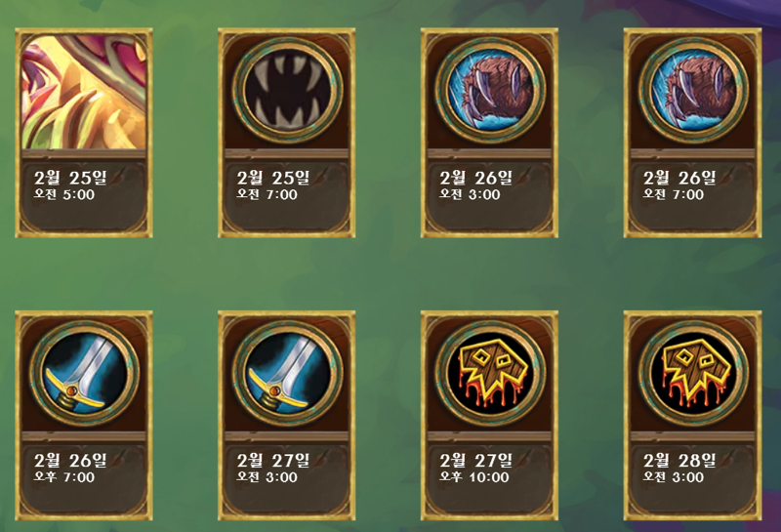
Task: Click the sword icon on the 오후 7:00 card
Action: tap(84, 374)
